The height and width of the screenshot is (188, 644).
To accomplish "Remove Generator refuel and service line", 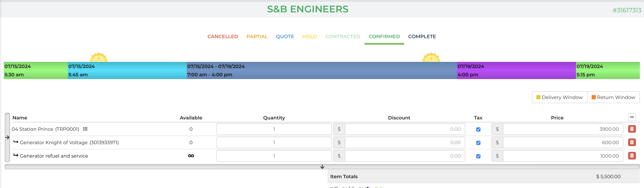I will tap(632, 156).
